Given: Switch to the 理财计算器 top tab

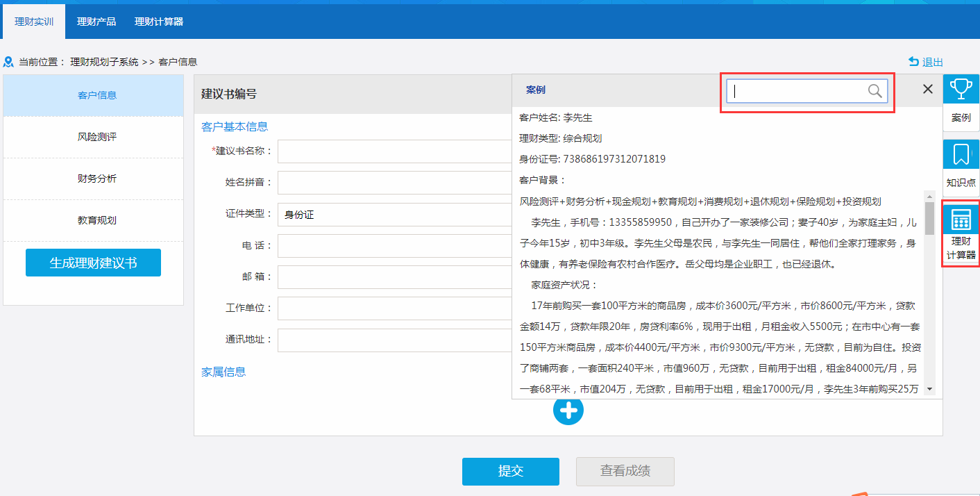Looking at the screenshot, I should click(x=159, y=22).
